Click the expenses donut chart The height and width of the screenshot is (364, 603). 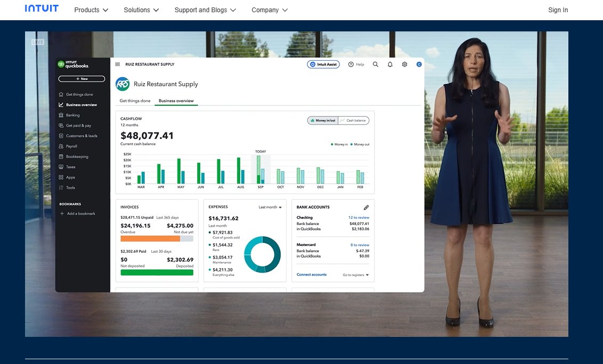pyautogui.click(x=263, y=254)
